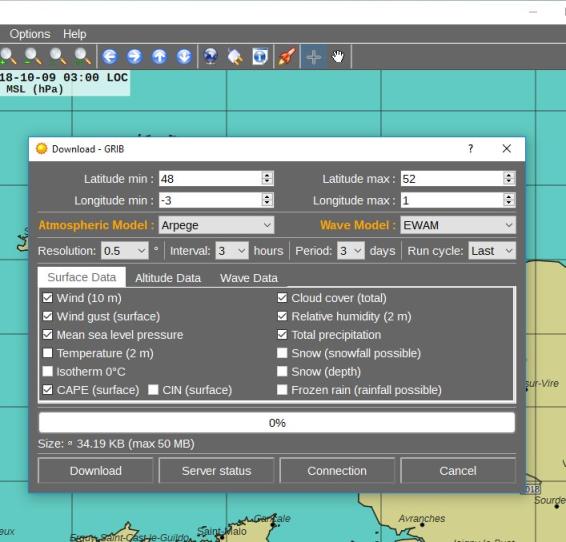This screenshot has height=542, width=566.
Task: Enable Temperature (2 m) checkbox
Action: (x=48, y=353)
